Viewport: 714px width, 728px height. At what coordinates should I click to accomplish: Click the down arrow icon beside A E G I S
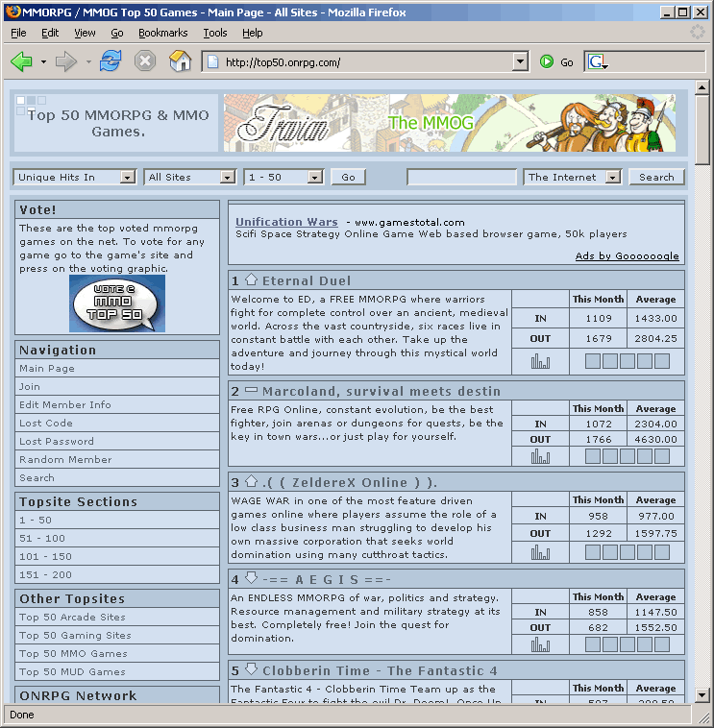[x=251, y=578]
